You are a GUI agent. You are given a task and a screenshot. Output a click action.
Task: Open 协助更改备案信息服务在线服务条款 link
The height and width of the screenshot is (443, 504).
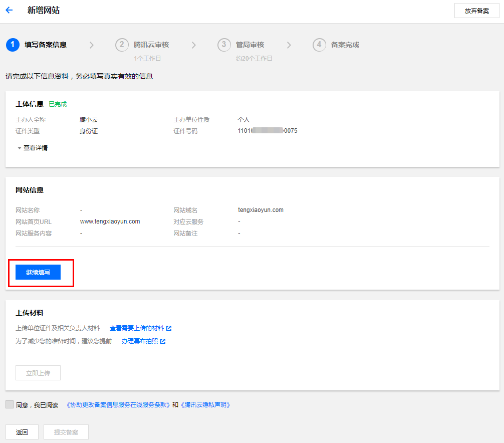click(x=118, y=405)
